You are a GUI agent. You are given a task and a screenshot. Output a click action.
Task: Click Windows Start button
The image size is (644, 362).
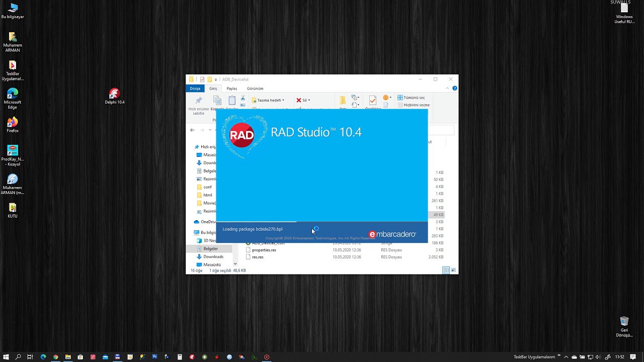(6, 357)
